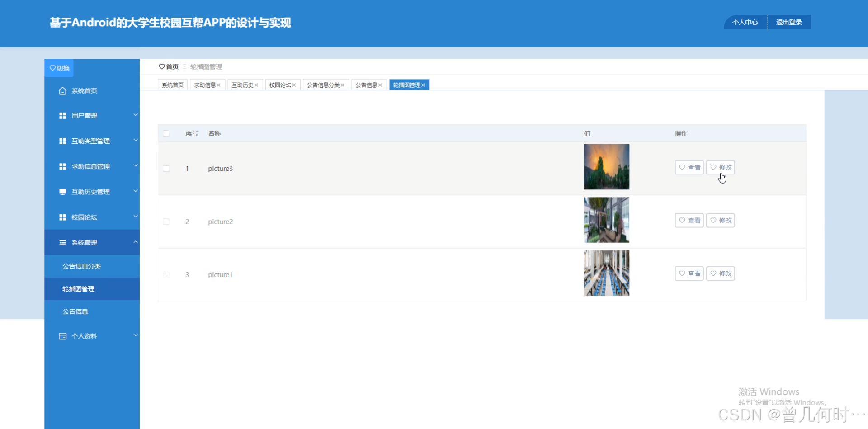Open 公告信息 in the sidebar

[92, 311]
